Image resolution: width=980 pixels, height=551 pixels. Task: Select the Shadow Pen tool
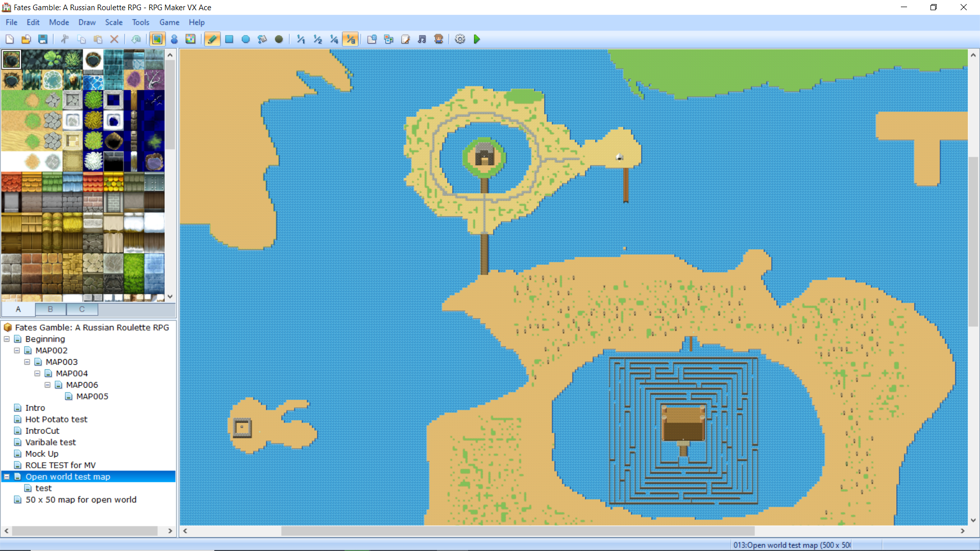pos(279,39)
